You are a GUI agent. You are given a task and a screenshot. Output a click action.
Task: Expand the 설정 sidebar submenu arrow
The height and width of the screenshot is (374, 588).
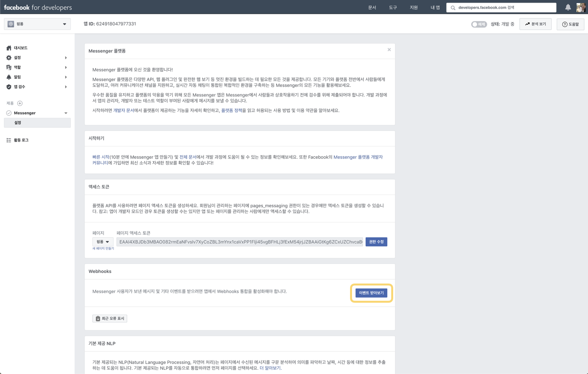[66, 58]
